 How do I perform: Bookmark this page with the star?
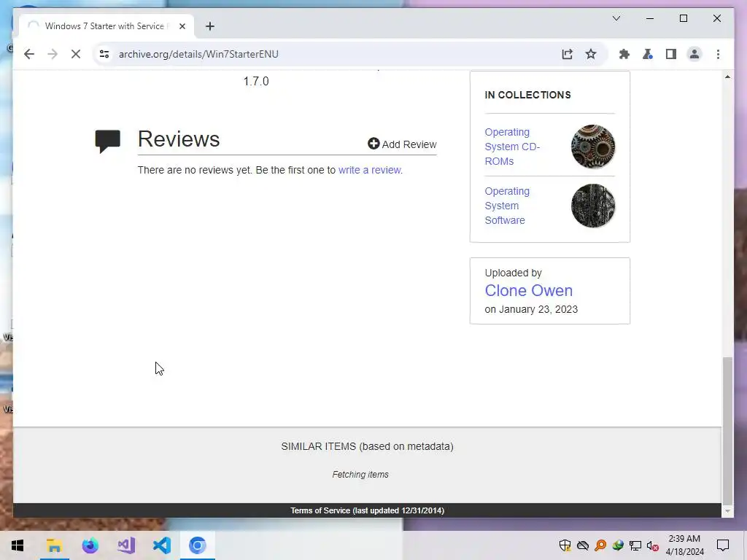click(x=591, y=54)
